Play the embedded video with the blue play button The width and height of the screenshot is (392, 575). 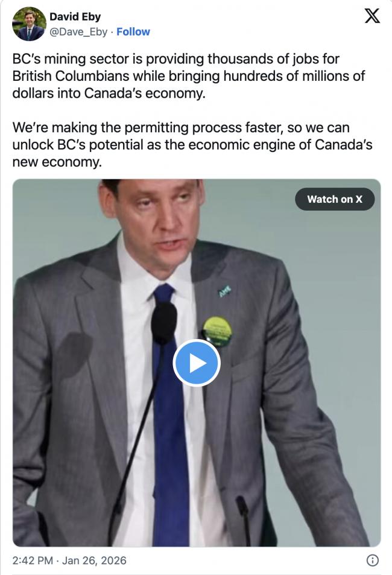[197, 363]
